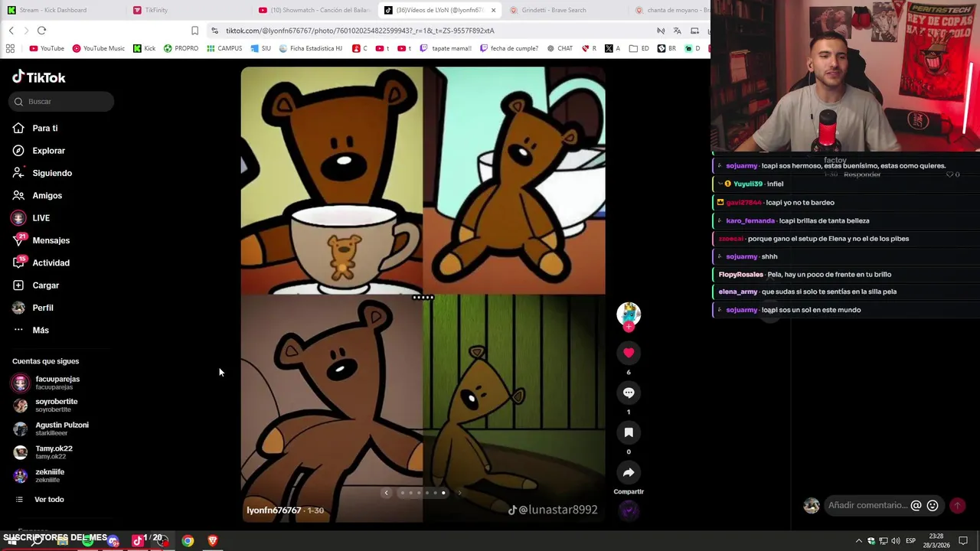
Task: Open tapate mama!! bookmark
Action: 446,48
